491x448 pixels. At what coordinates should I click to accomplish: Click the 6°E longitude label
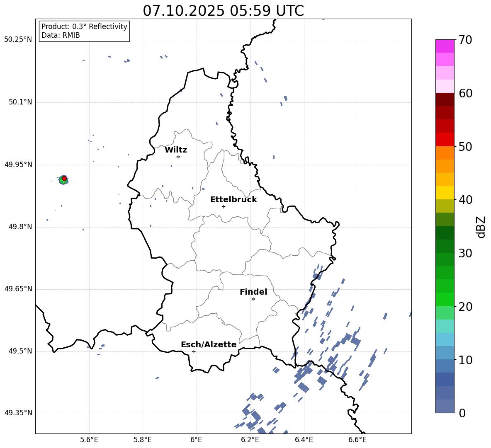coord(196,440)
